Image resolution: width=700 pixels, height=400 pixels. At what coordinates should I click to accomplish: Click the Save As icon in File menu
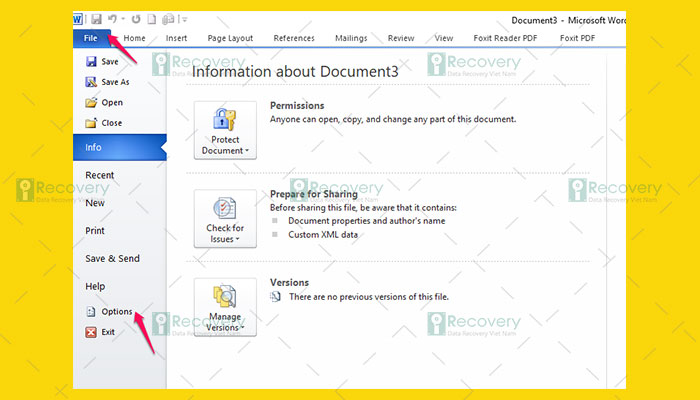pos(91,82)
